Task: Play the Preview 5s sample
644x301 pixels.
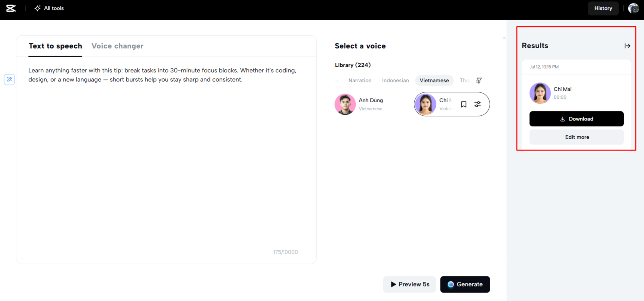Action: pyautogui.click(x=410, y=284)
